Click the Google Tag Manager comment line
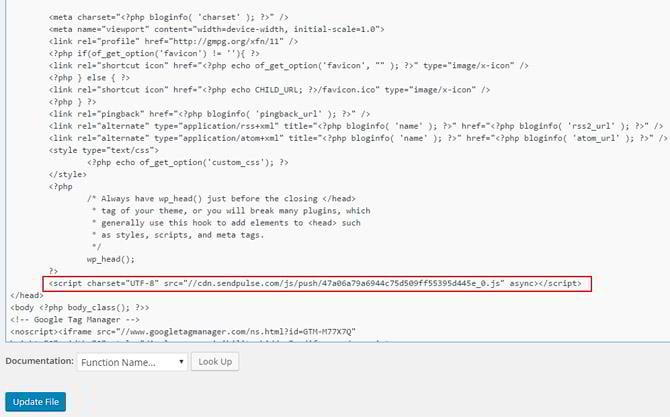 70,320
